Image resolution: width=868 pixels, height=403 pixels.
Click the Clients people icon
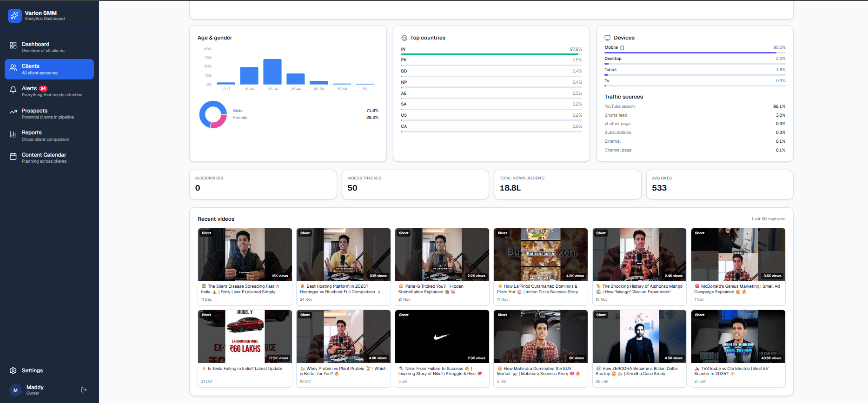pos(13,67)
